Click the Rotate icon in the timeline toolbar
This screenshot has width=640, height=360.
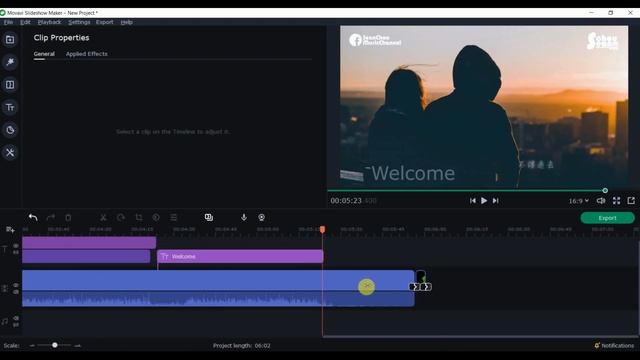coord(121,218)
